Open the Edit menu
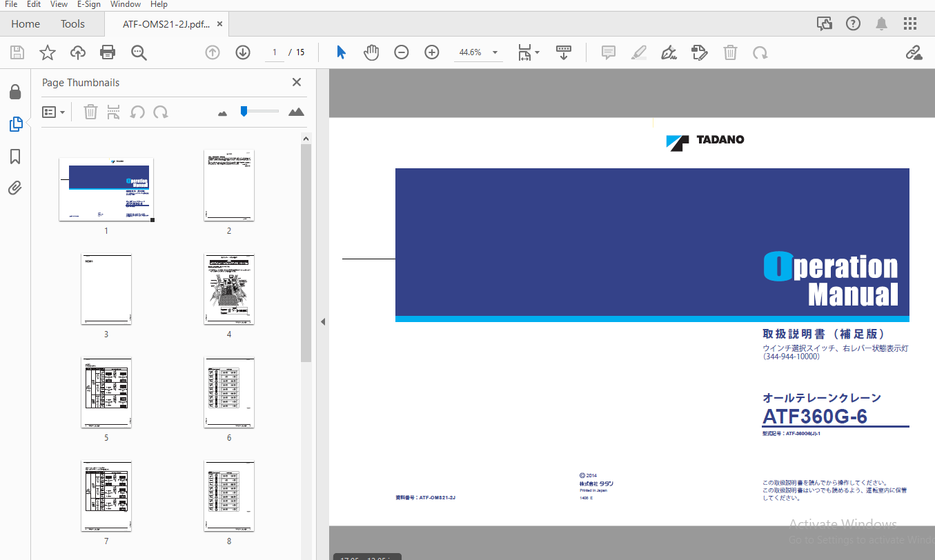 point(34,4)
